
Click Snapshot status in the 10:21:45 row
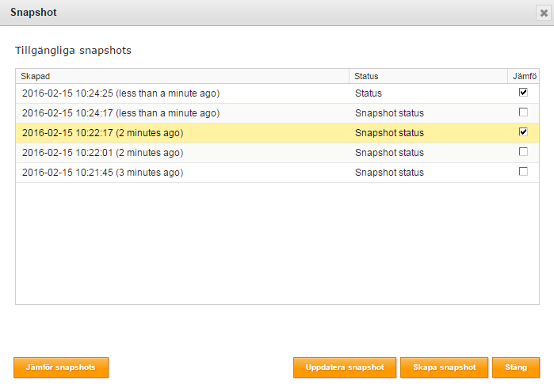click(x=389, y=173)
